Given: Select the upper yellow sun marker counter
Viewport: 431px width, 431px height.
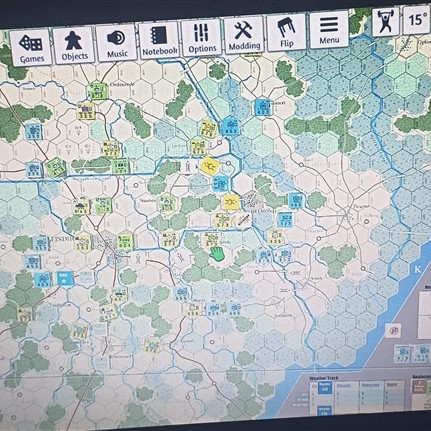Looking at the screenshot, I should (210, 165).
